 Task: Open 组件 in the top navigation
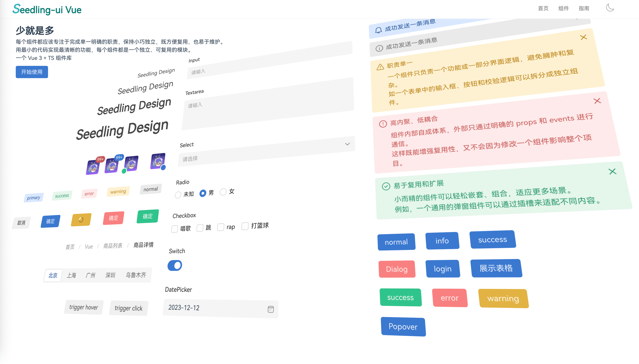pos(563,8)
